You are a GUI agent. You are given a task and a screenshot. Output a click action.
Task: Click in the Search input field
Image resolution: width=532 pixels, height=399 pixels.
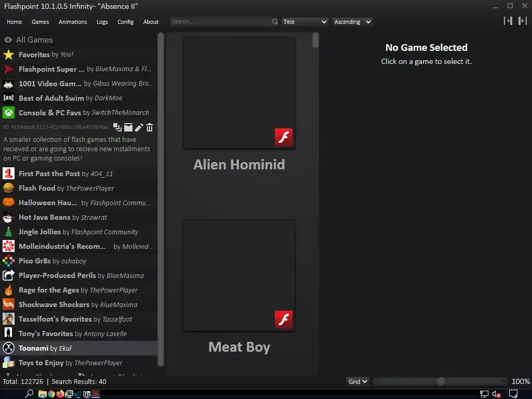click(x=220, y=22)
